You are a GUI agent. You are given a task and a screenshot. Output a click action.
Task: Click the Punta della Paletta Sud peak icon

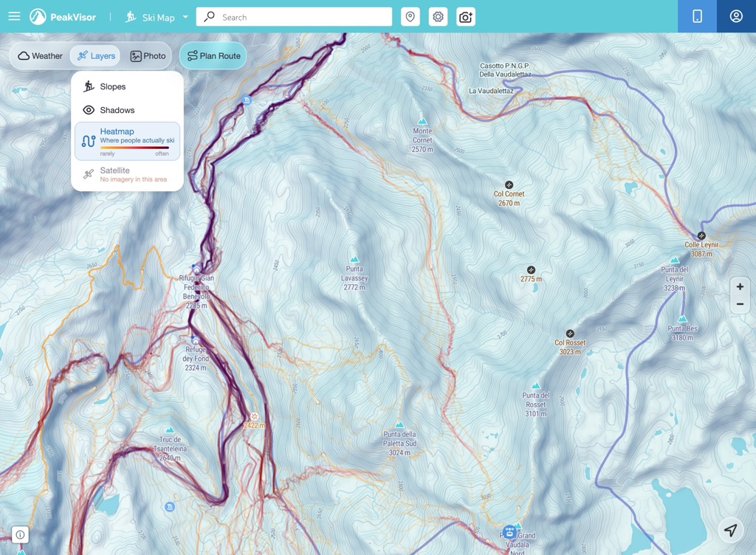tap(399, 425)
